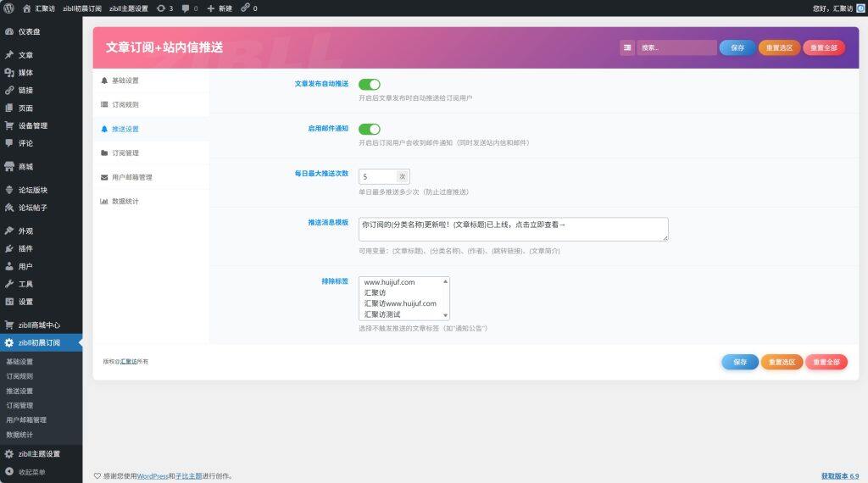
Task: Open 工具 tools menu in sidebar
Action: coord(41,284)
